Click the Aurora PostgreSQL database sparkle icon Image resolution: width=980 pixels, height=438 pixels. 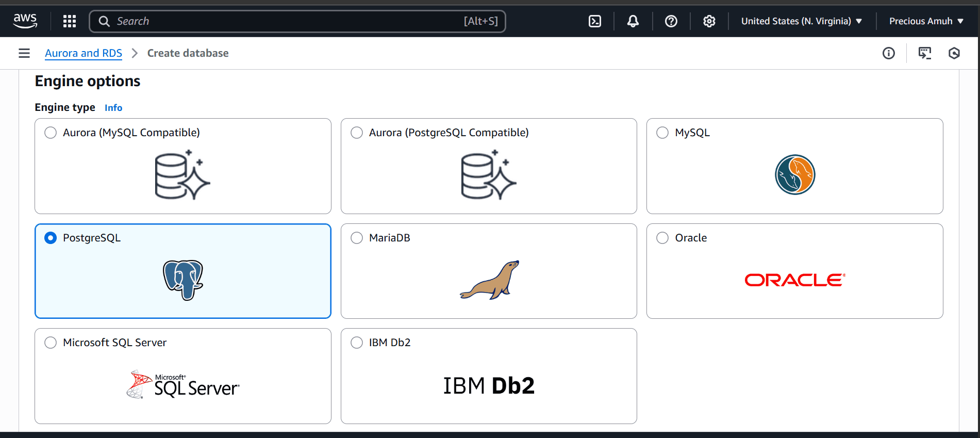click(489, 175)
